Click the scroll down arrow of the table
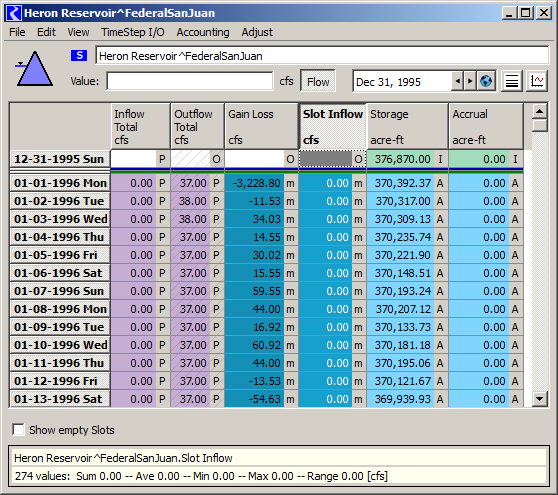The width and height of the screenshot is (558, 495). click(x=539, y=399)
